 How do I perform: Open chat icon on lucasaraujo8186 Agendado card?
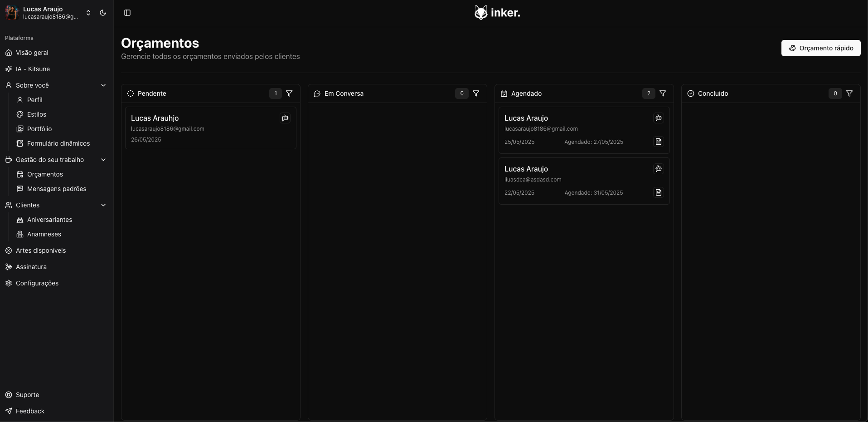point(659,118)
